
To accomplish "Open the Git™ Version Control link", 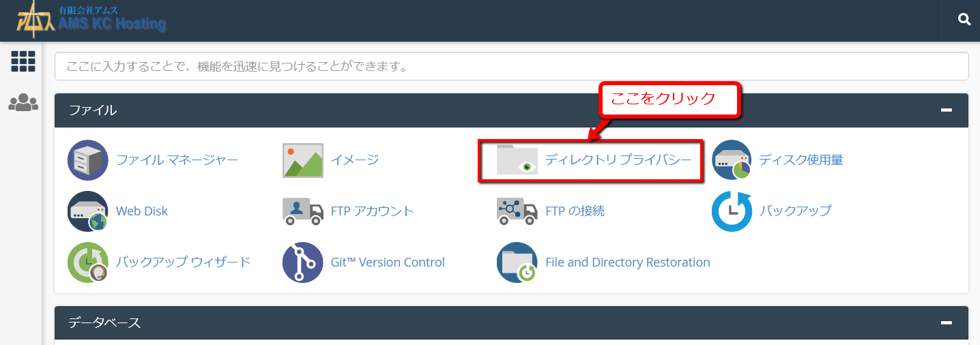I will click(x=388, y=262).
